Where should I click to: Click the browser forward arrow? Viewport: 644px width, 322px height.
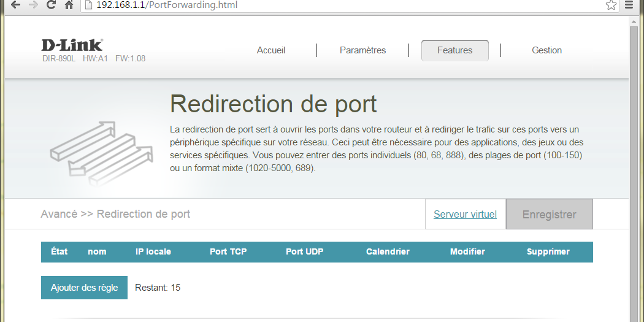pos(34,5)
